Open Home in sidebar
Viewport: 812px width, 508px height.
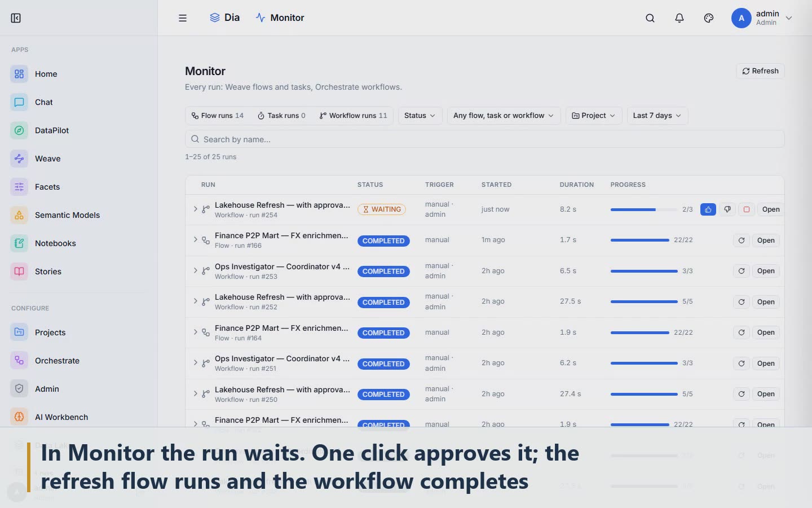pos(78,74)
